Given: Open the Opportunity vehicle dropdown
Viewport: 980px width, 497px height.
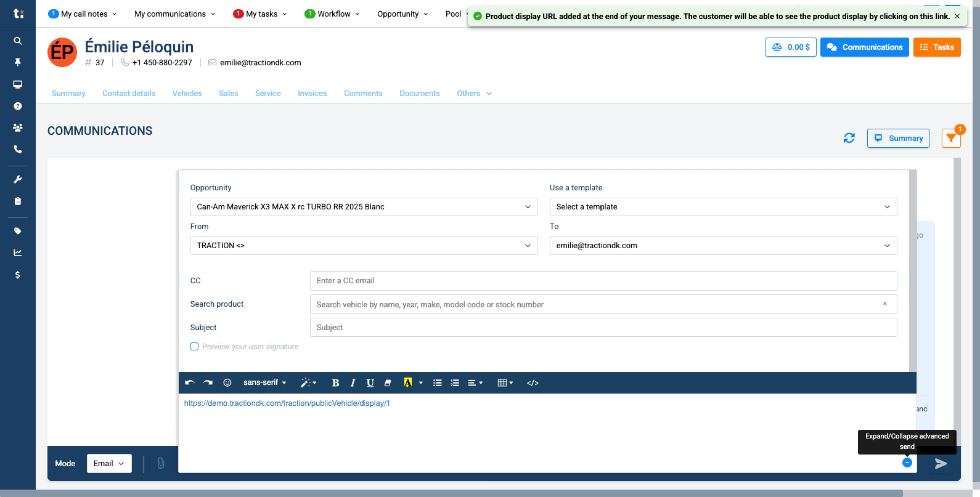Looking at the screenshot, I should [x=364, y=207].
